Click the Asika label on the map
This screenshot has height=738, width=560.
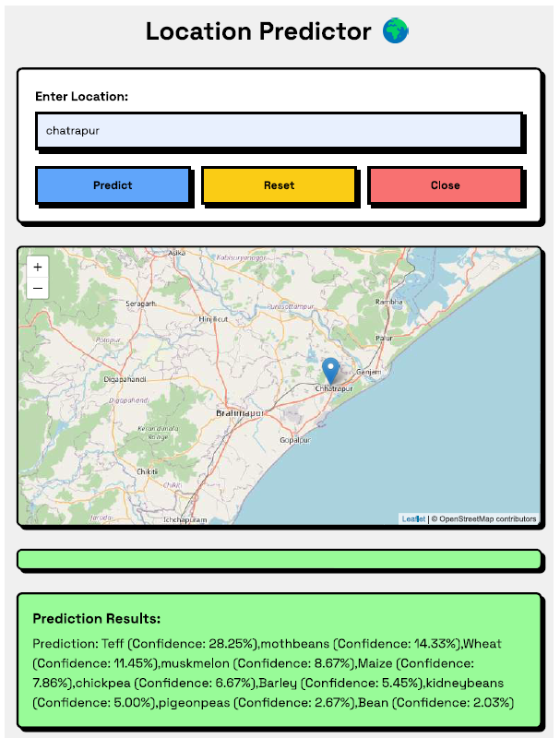[177, 253]
